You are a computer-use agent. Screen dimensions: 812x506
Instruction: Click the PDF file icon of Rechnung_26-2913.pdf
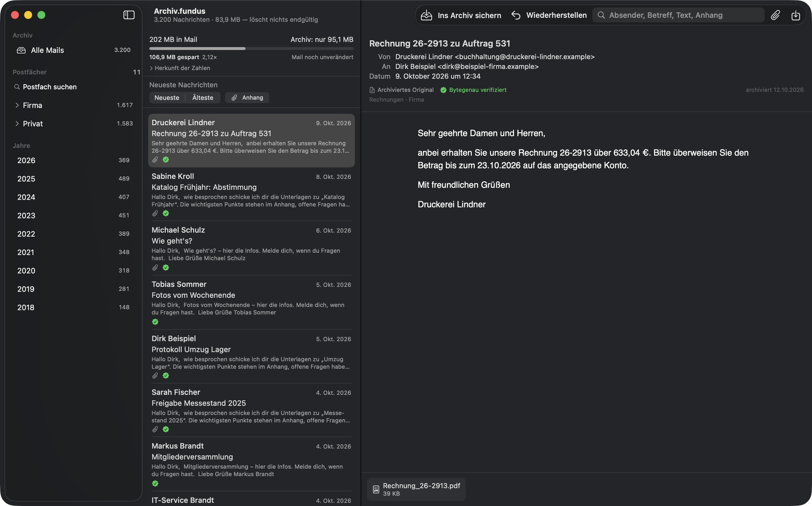pyautogui.click(x=376, y=489)
